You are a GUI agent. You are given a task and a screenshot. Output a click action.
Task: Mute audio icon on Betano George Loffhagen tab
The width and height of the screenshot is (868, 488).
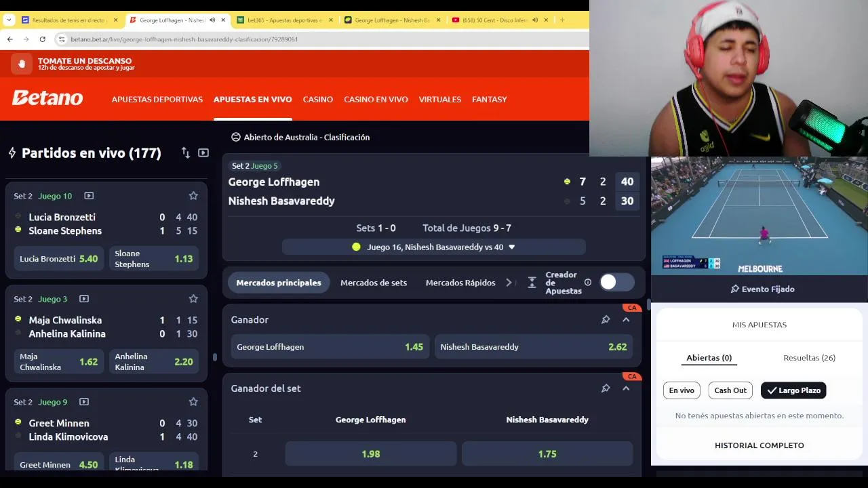212,20
